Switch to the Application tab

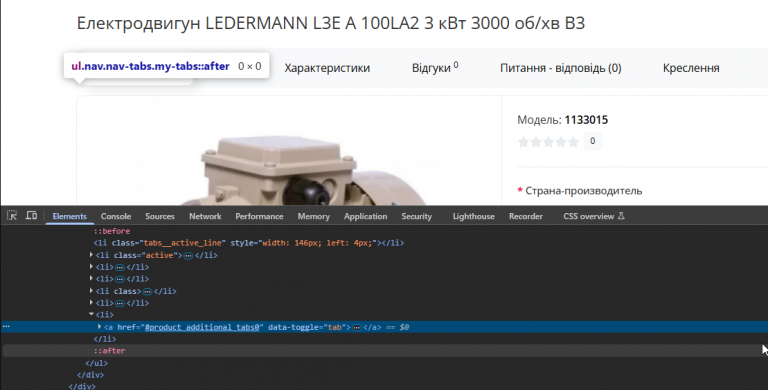point(365,216)
